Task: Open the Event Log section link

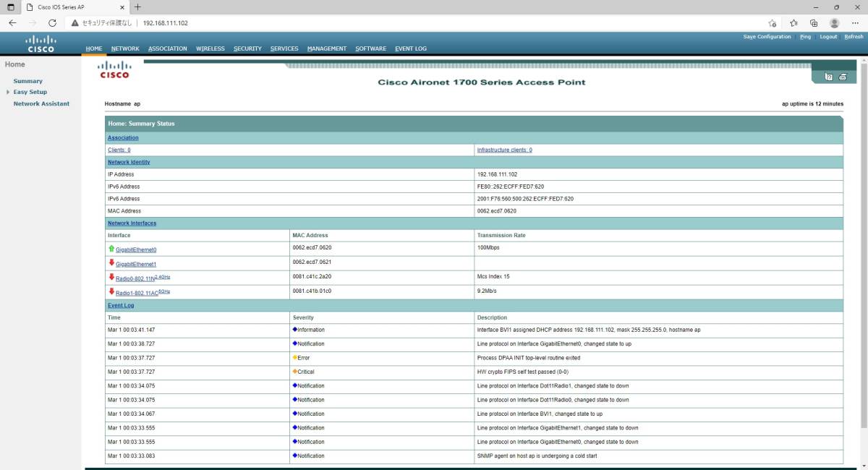Action: 121,305
